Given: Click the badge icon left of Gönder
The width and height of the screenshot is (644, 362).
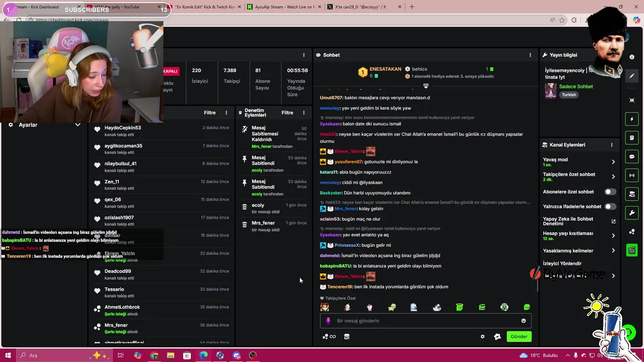Looking at the screenshot, I should (498, 337).
